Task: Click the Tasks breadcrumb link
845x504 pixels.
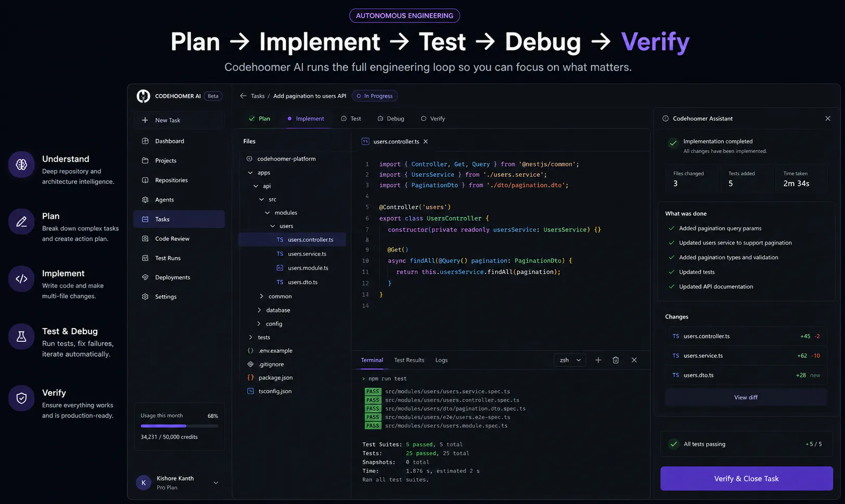Action: pyautogui.click(x=258, y=96)
